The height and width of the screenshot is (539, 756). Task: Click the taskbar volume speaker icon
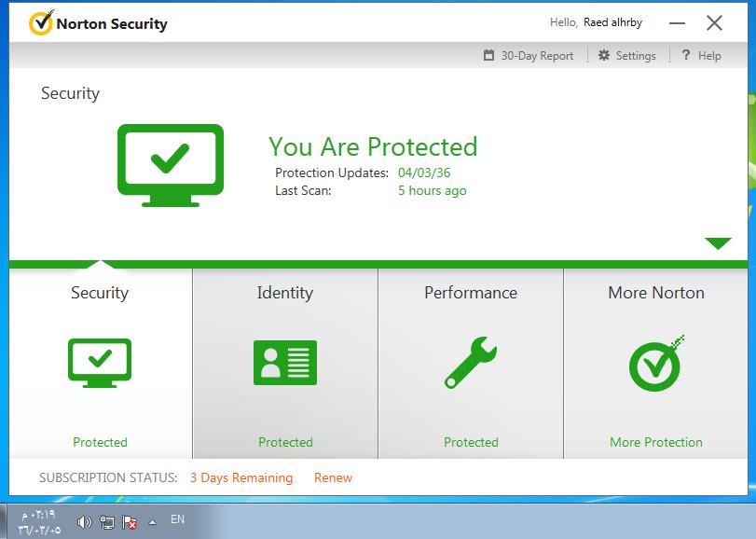coord(84,521)
